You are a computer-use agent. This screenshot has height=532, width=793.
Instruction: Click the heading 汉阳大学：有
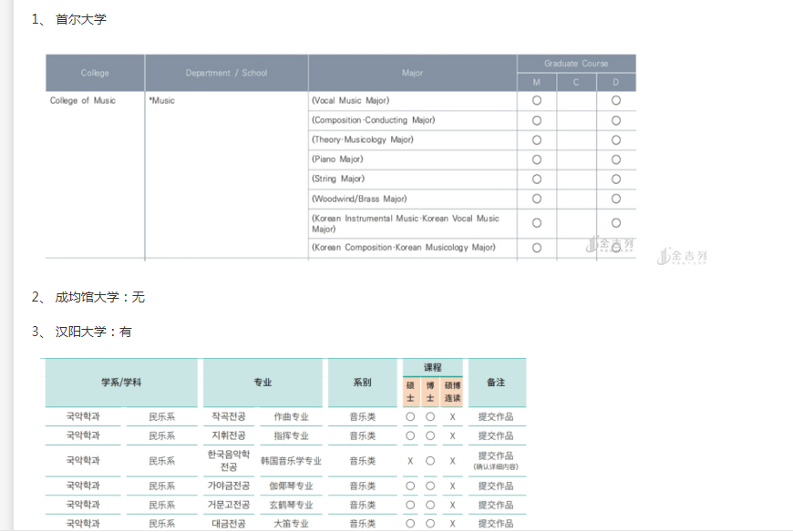point(93,332)
